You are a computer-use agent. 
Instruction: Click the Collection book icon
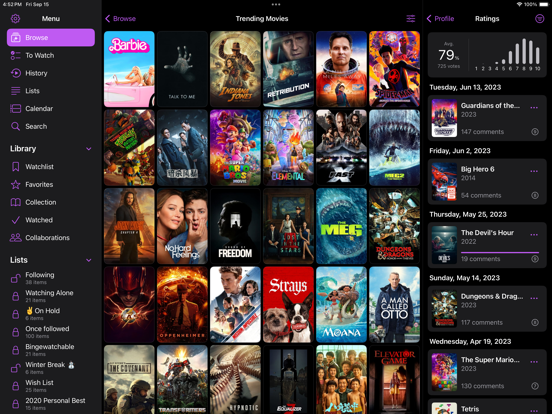click(15, 202)
